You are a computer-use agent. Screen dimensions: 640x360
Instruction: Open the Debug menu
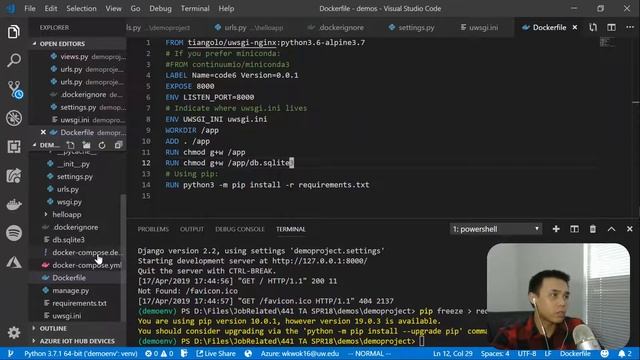point(160,9)
